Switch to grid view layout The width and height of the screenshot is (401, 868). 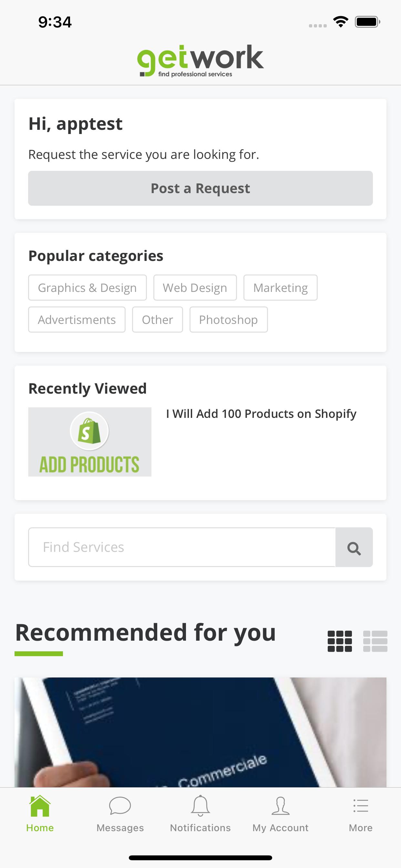pyautogui.click(x=340, y=641)
